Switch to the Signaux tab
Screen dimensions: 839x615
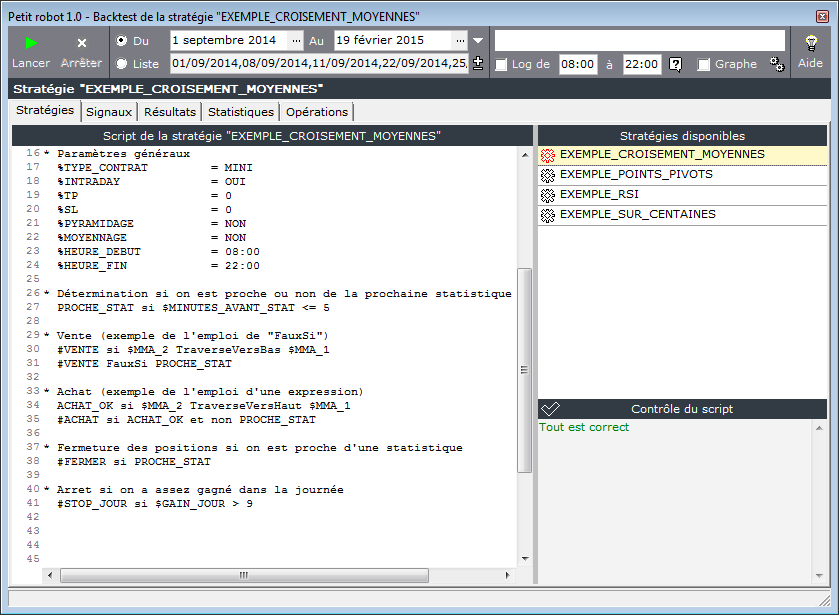tap(108, 112)
